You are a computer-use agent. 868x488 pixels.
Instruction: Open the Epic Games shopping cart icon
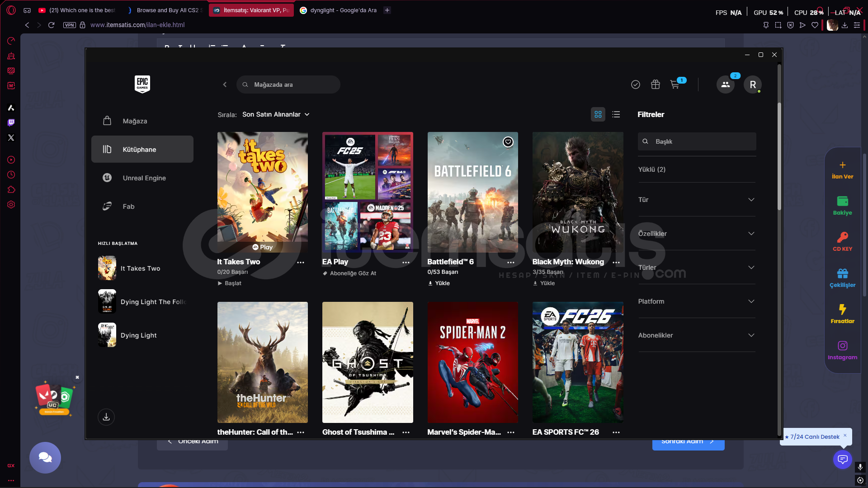click(x=675, y=84)
